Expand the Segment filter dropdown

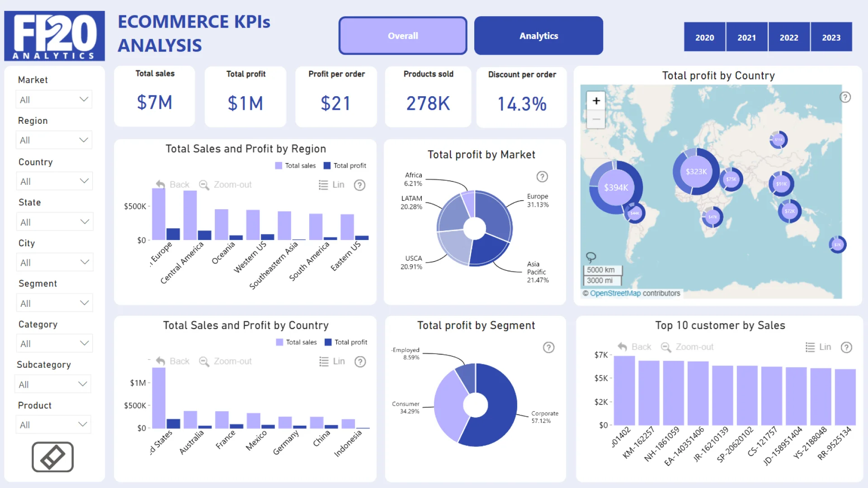pyautogui.click(x=55, y=303)
